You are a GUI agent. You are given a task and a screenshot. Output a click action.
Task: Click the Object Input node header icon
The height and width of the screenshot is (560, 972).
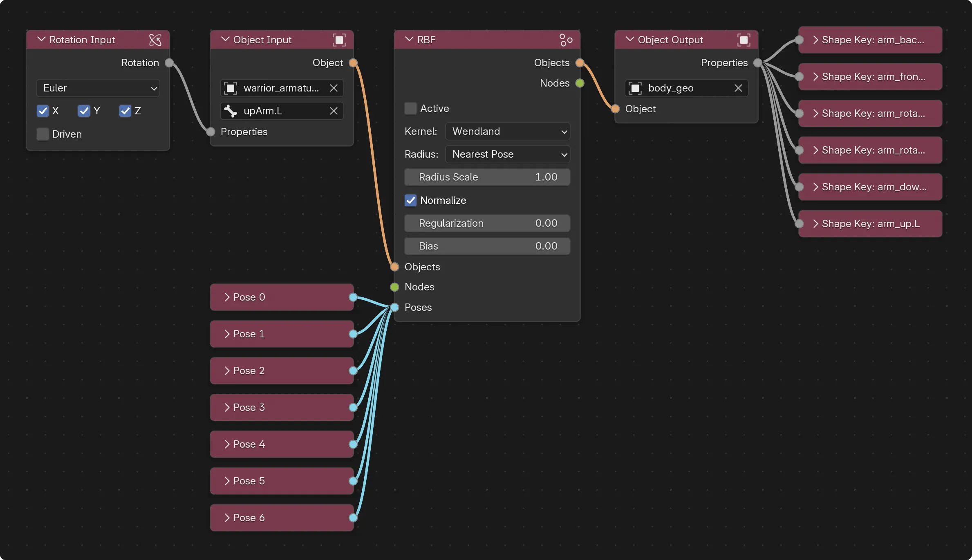tap(339, 40)
